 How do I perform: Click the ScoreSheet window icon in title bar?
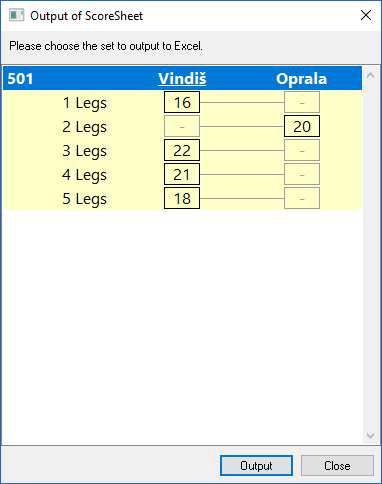point(16,15)
